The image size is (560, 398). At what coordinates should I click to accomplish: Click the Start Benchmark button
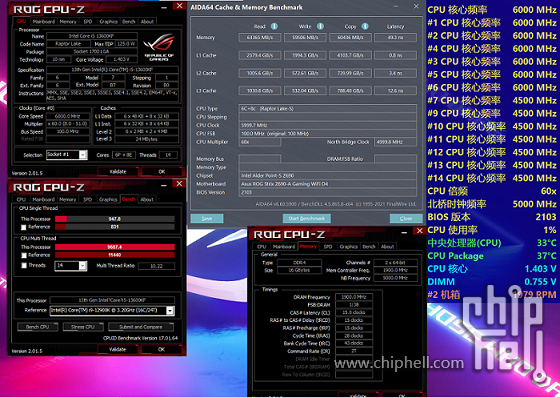pyautogui.click(x=307, y=218)
